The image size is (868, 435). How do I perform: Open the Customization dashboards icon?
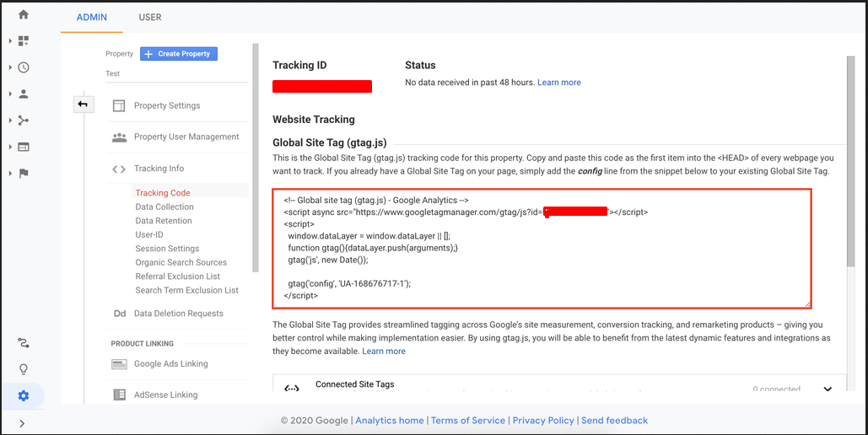[24, 40]
